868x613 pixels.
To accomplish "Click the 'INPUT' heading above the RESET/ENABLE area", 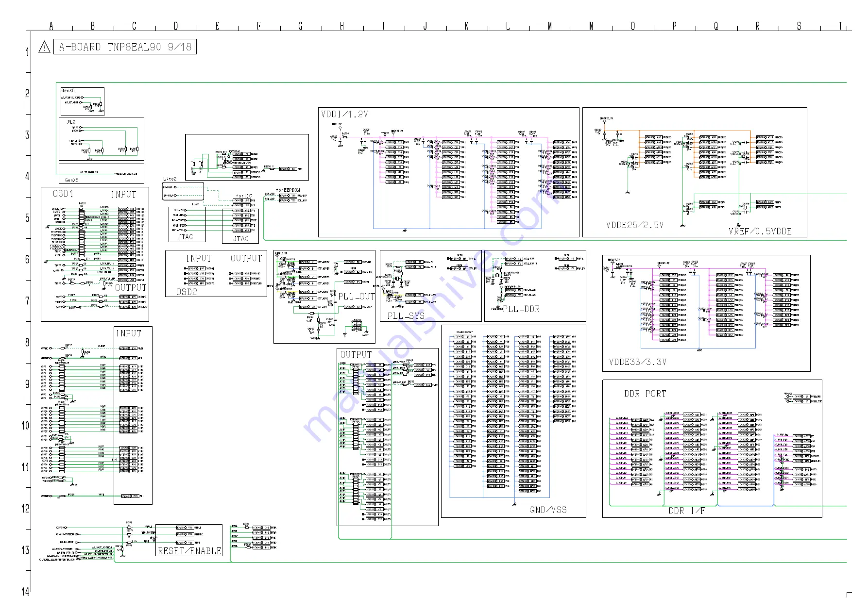I will (129, 333).
